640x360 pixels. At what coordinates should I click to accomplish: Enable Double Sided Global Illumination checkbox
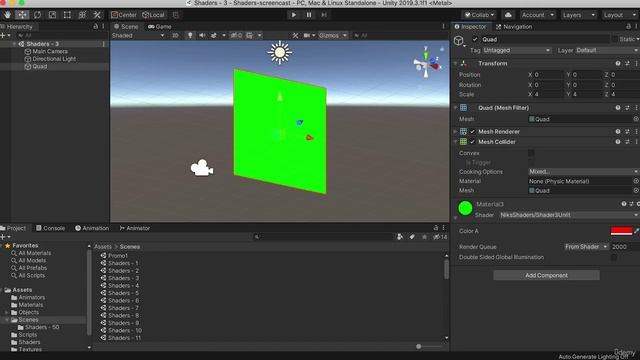coord(613,257)
